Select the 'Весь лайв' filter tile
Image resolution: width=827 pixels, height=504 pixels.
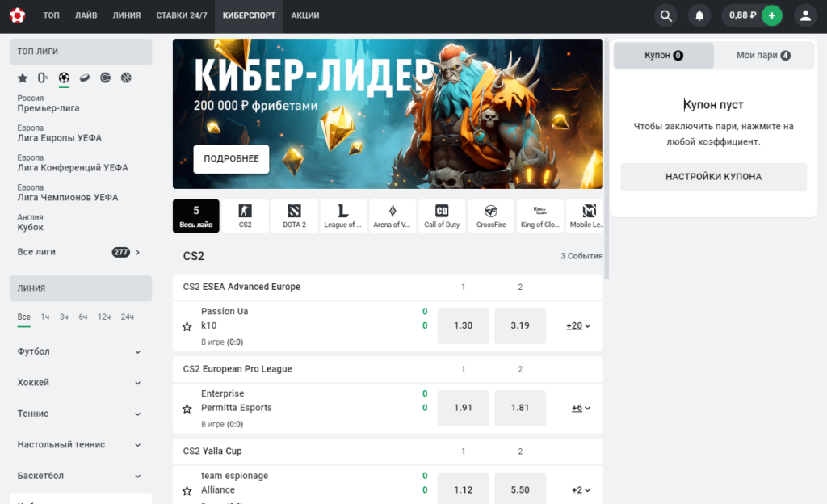click(x=196, y=216)
